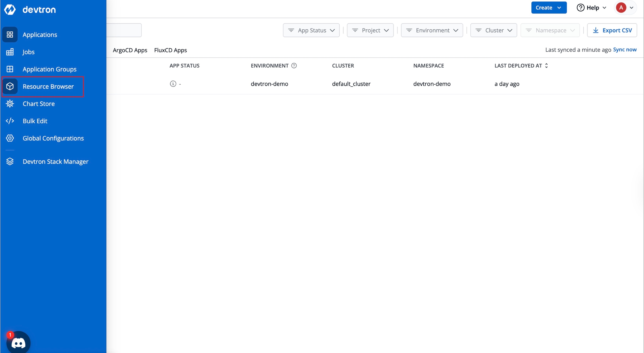Select the Resource Browser cube icon
The height and width of the screenshot is (353, 644).
tap(10, 86)
